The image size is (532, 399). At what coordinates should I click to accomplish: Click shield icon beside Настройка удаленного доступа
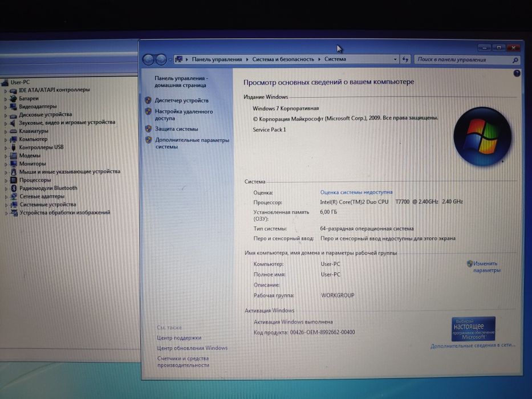pos(148,111)
